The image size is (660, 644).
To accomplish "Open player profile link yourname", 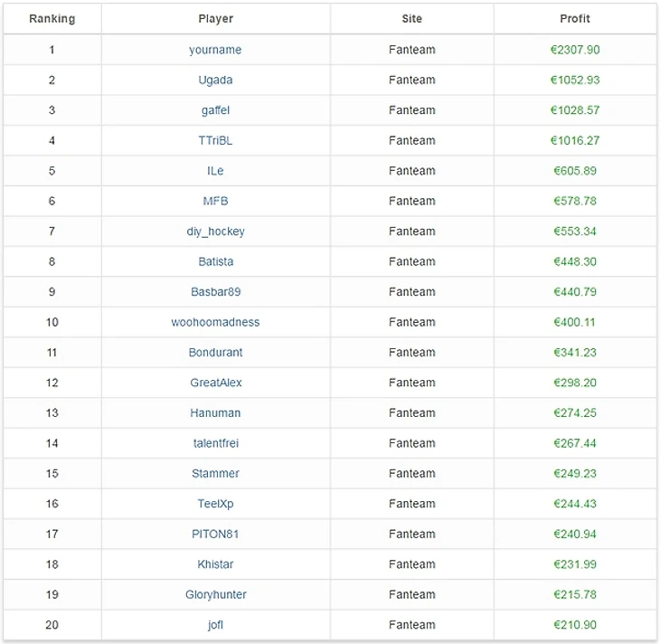I will coord(215,50).
